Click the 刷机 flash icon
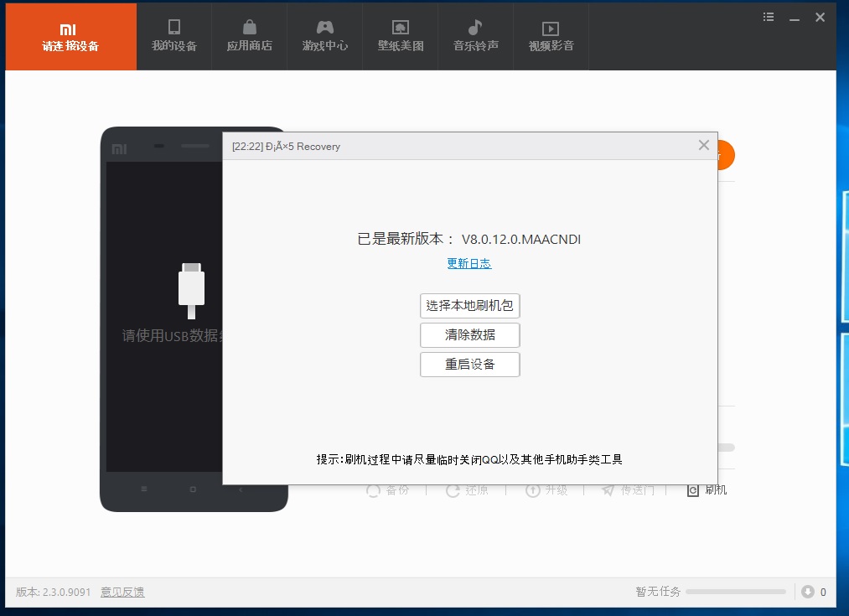849x616 pixels. coord(693,490)
